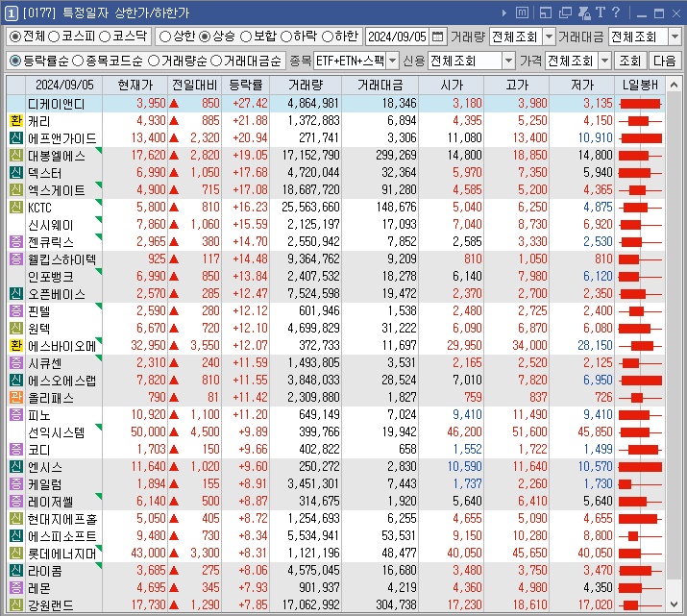The image size is (687, 616).
Task: Click the 신 badge beside 강원랜드
Action: tap(15, 605)
